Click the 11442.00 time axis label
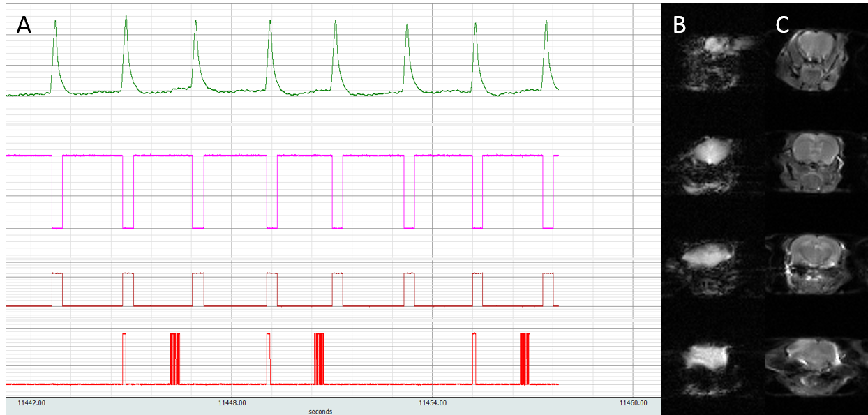Viewport: 868px width, 415px height. click(x=31, y=403)
